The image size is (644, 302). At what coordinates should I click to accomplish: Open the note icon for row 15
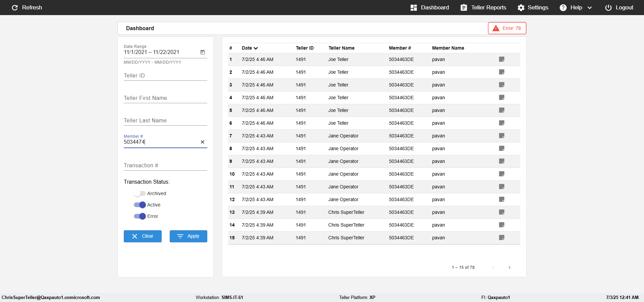pos(502,238)
